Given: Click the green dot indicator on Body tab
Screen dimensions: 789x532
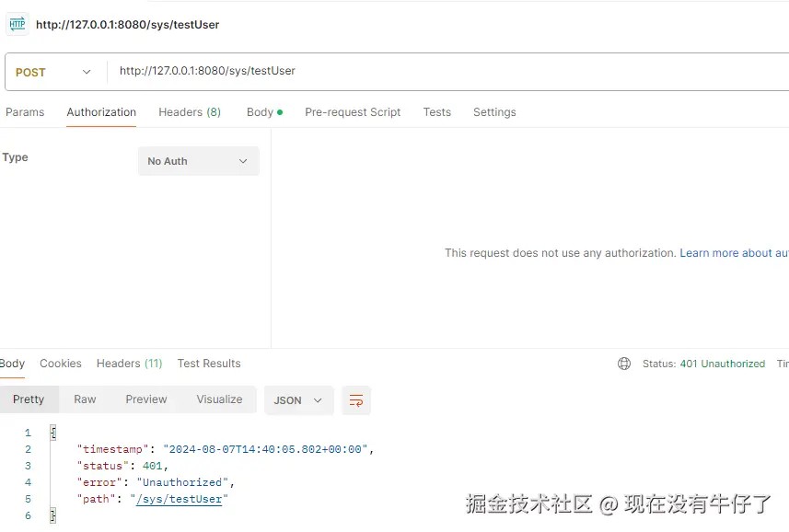Looking at the screenshot, I should [280, 112].
